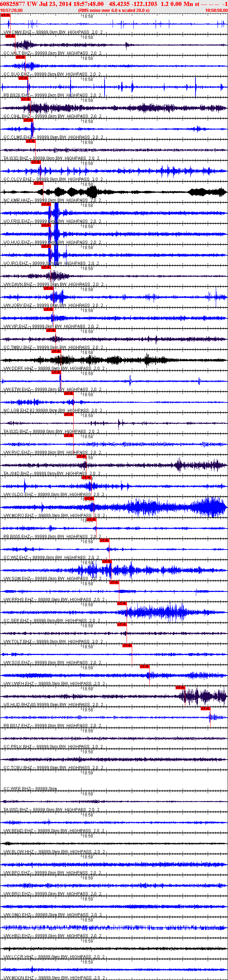This screenshot has height=980, width=228.
Task: Click start time 18:57:28.00 label
Action: [x=12, y=10]
